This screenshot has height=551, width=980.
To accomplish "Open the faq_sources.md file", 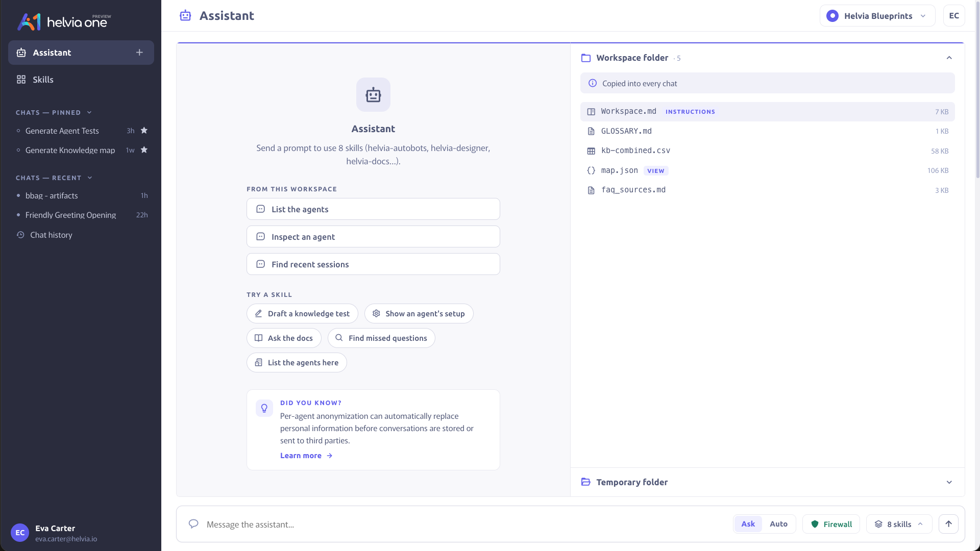I will 767,190.
